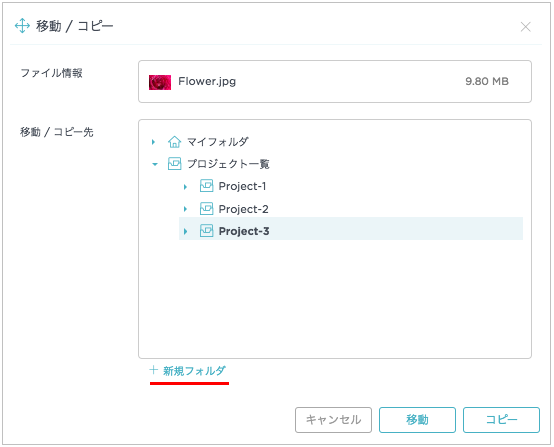
Task: Select Project-2 as destination folder
Action: click(243, 209)
